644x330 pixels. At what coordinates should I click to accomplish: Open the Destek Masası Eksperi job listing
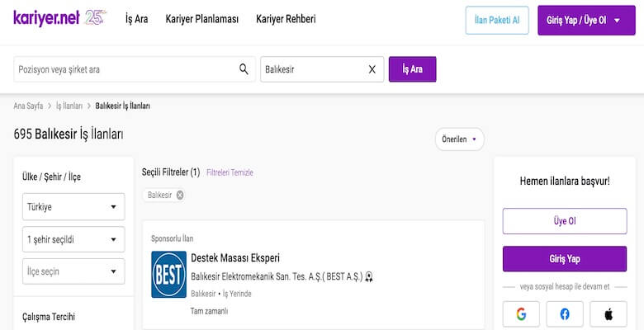(x=235, y=258)
